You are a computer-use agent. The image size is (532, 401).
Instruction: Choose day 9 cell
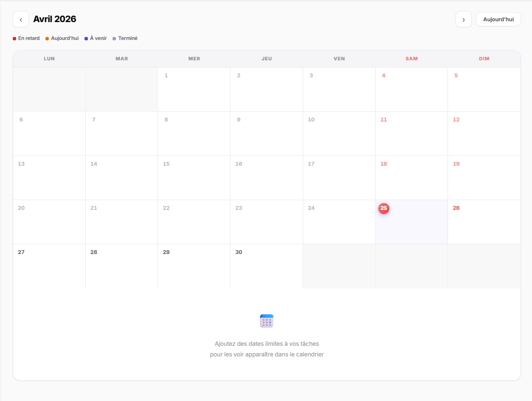point(267,134)
